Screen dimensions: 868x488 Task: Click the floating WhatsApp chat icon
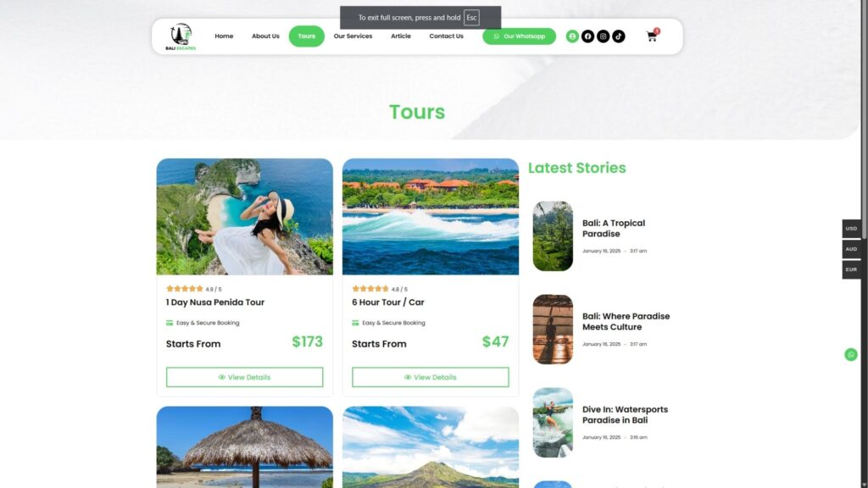(851, 355)
